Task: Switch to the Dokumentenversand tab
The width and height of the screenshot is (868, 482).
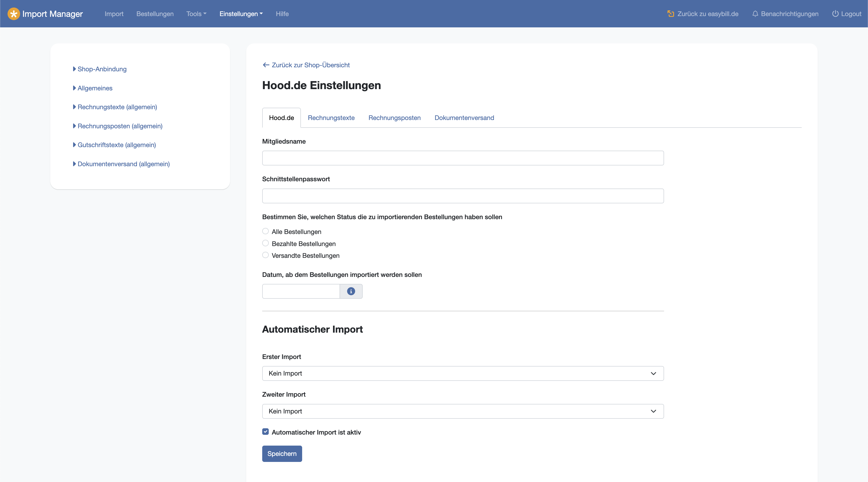Action: [x=464, y=118]
